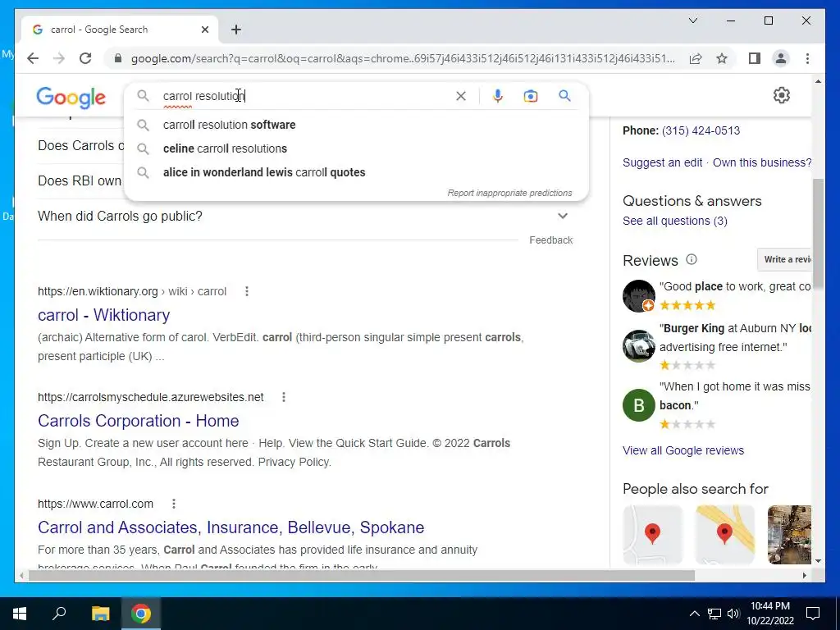
Task: Open the notification center icon
Action: point(813,614)
